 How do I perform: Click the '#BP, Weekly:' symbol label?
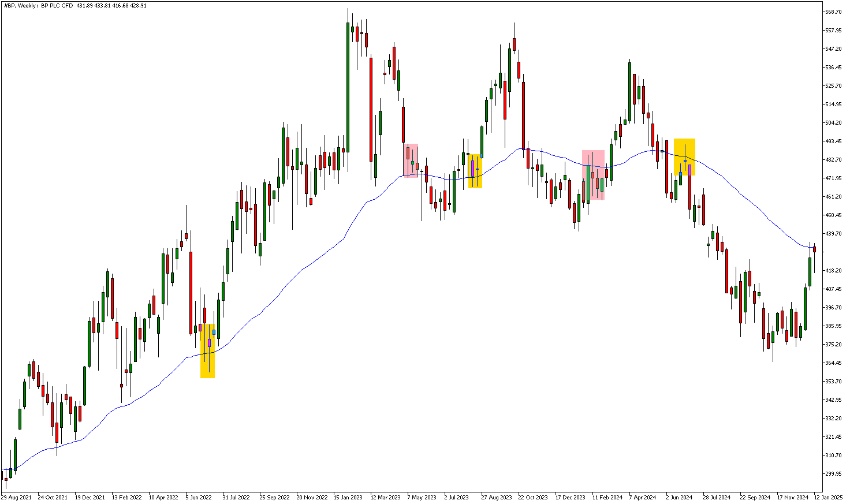coord(21,5)
